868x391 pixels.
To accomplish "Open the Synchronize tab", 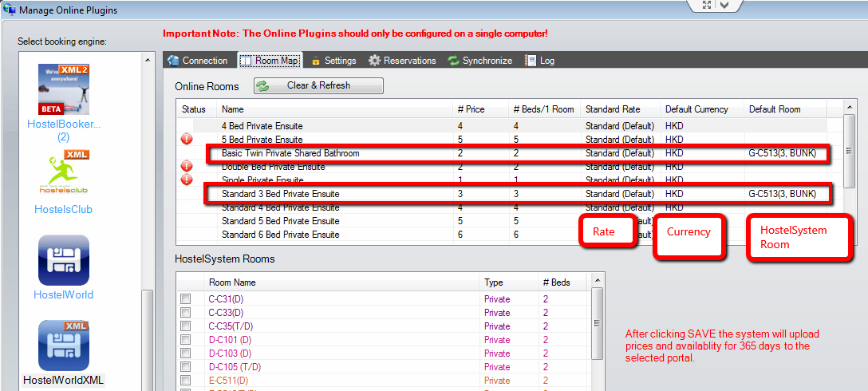I will pyautogui.click(x=480, y=61).
